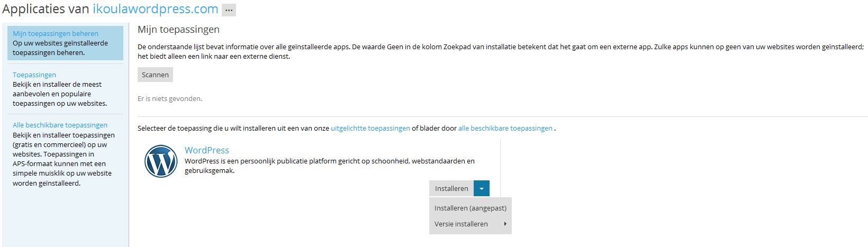Viewport: 868px width, 247px height.
Task: Expand the Installeren dropdown arrow
Action: (x=482, y=188)
